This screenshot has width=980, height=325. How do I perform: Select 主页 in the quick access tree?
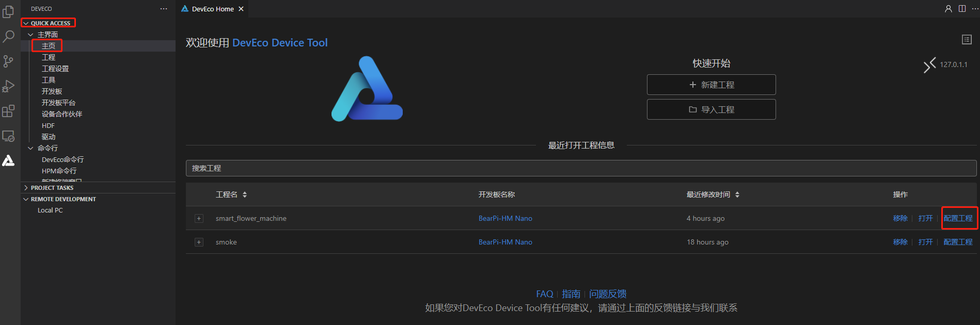coord(49,46)
